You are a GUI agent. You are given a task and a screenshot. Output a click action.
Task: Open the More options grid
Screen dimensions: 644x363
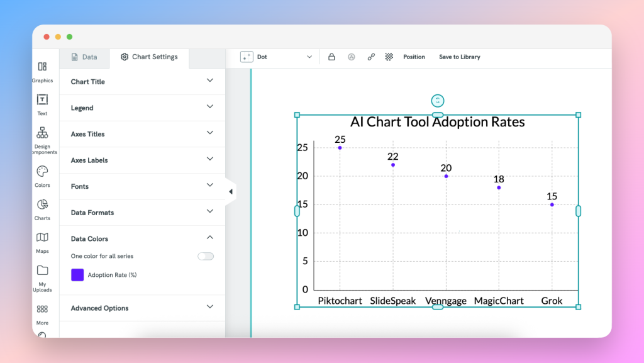click(42, 315)
